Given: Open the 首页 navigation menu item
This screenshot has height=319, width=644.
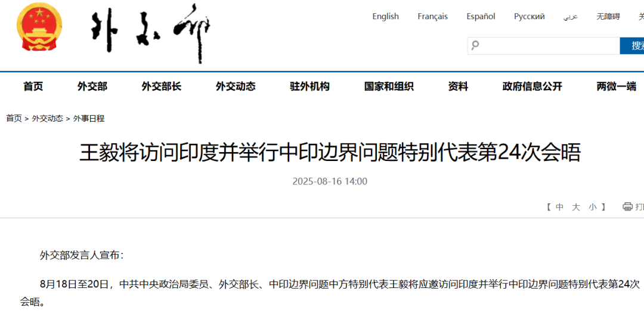Looking at the screenshot, I should pyautogui.click(x=33, y=86).
